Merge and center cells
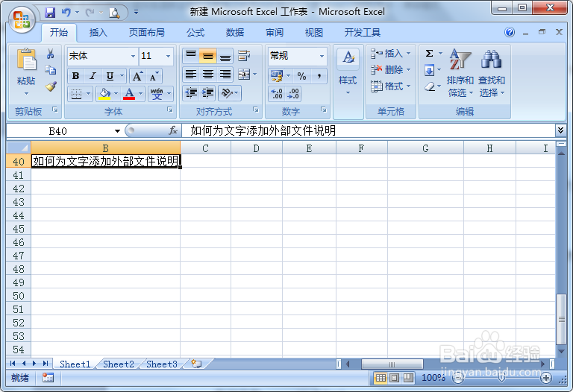The height and width of the screenshot is (392, 573). (244, 75)
